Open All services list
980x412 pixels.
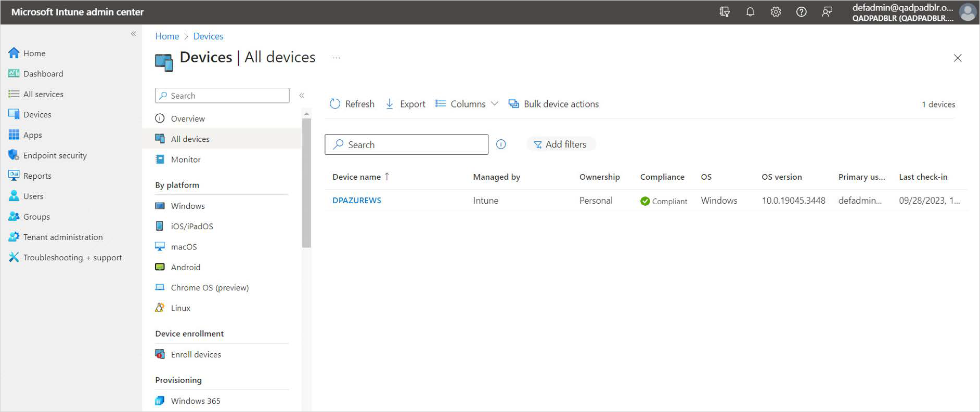tap(43, 94)
